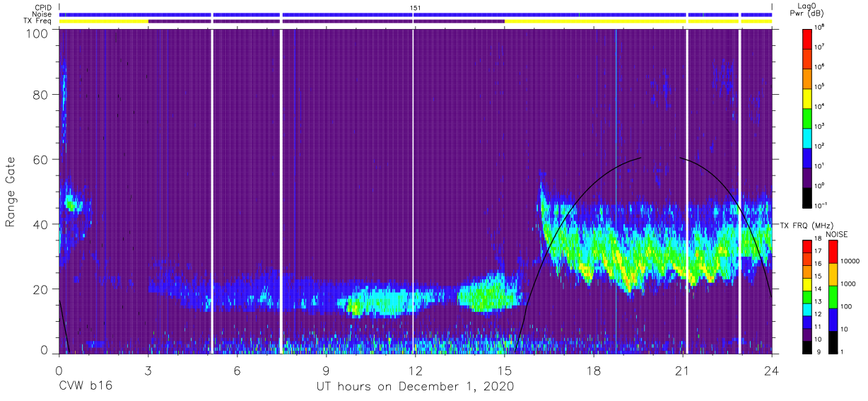Viewport: 868px width, 401px height.
Task: Click the Range Gate axis title
Action: (x=11, y=192)
